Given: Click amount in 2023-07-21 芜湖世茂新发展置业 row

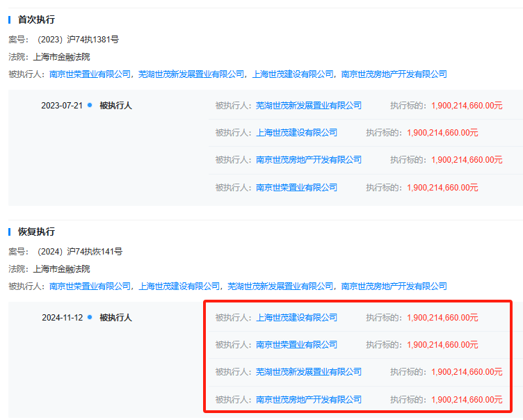Looking at the screenshot, I should 467,106.
